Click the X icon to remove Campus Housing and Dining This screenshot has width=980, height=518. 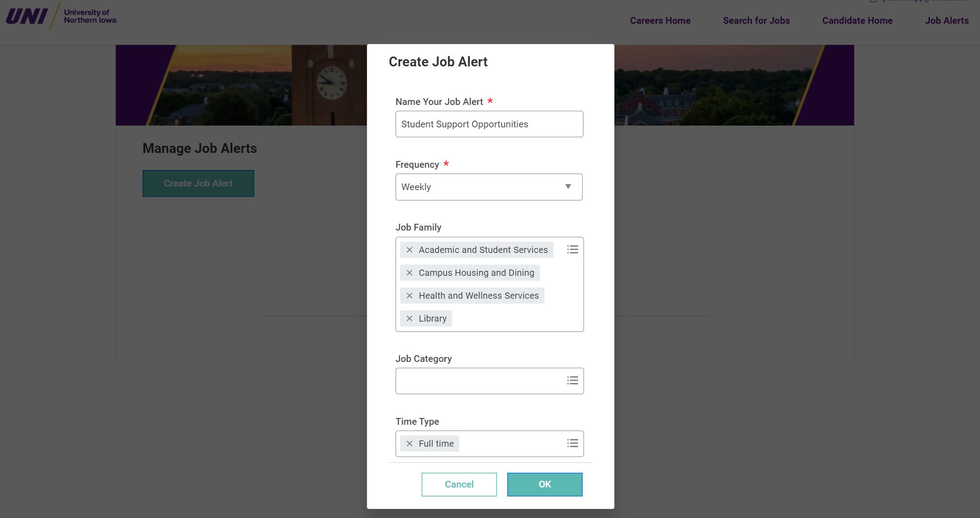(x=408, y=272)
